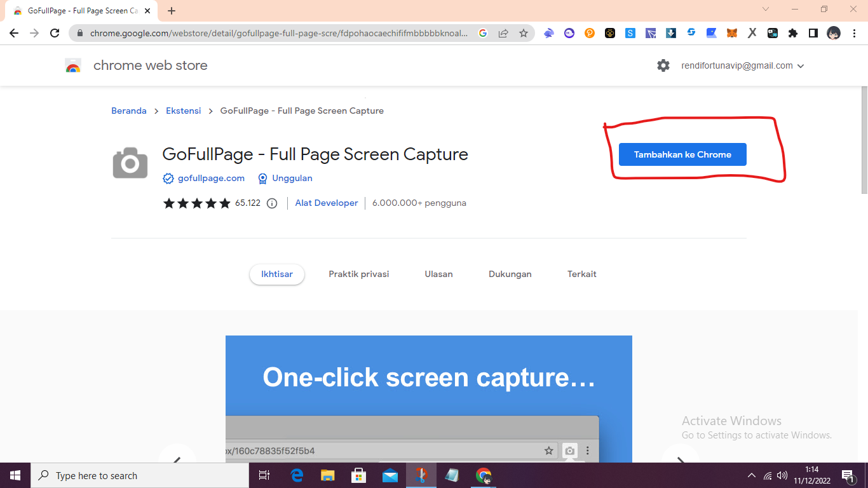Click the browser forward arrow

click(34, 33)
